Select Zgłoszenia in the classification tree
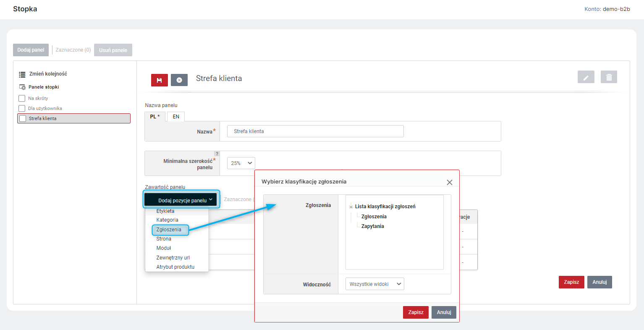Screen dimensions: 644x330 374,217
